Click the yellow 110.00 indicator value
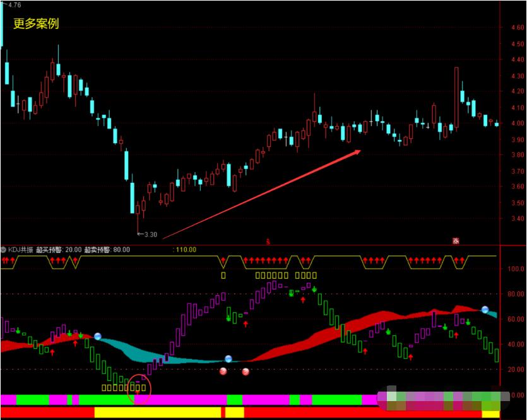 click(x=184, y=250)
